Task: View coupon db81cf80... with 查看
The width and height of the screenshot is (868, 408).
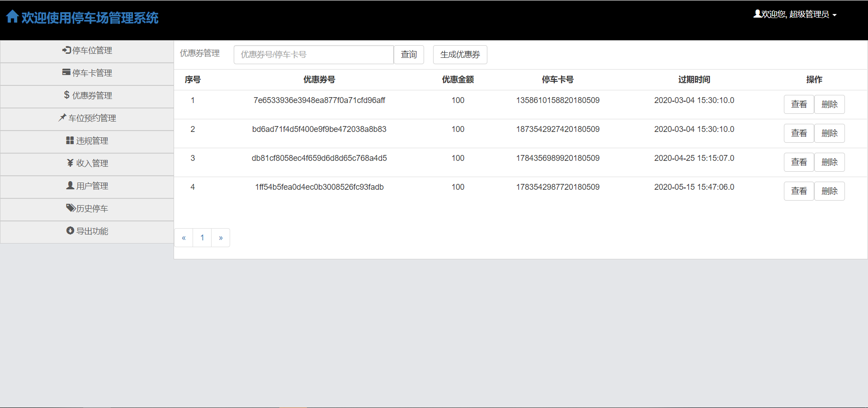Action: (x=799, y=162)
